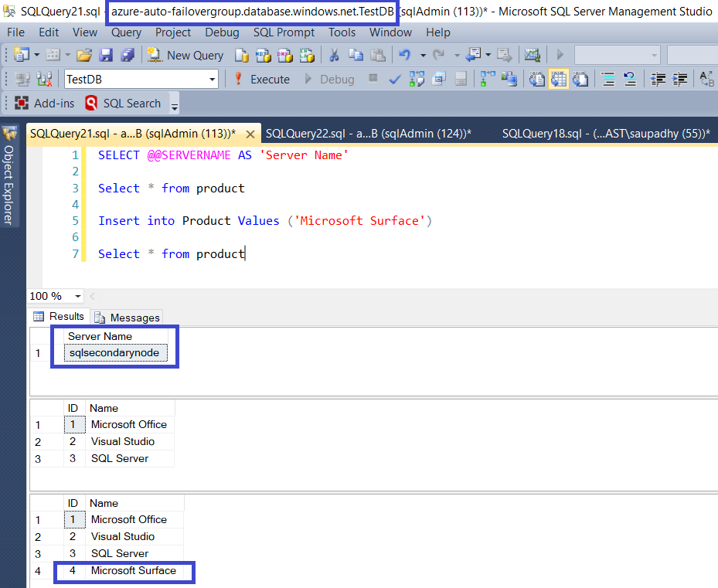Open the Solution Configurations dropdown
The image size is (718, 588).
[x=618, y=55]
